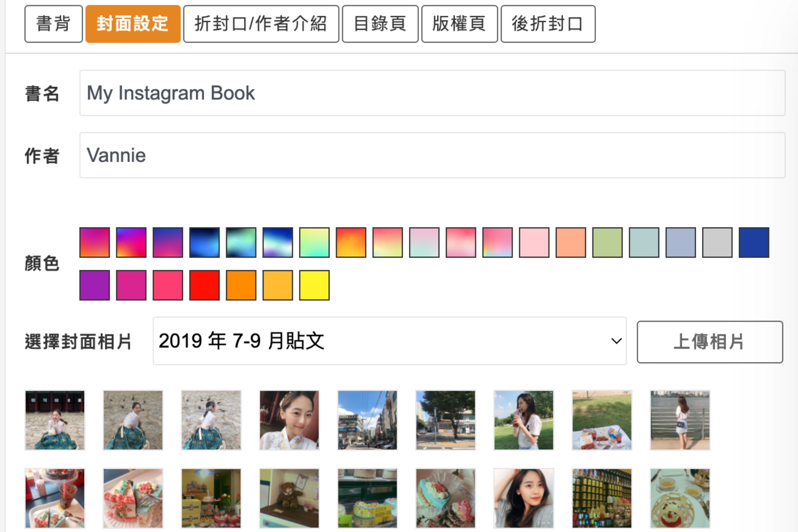Pick the blue frosted cake slice photo
Viewport: 798px width, 532px height.
(x=446, y=498)
